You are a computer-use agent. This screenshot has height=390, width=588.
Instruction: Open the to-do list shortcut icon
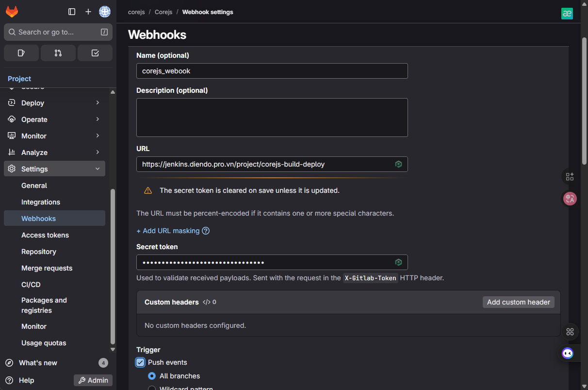pos(95,53)
